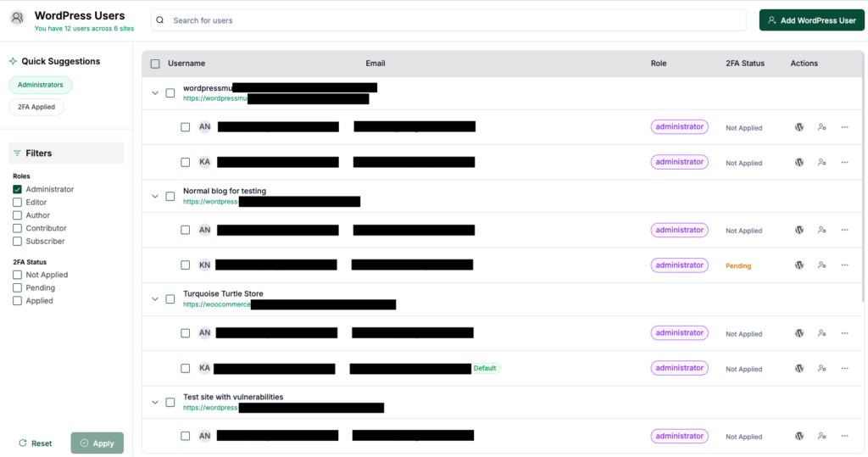
Task: Click user switch icon for AN in Test site
Action: [822, 436]
